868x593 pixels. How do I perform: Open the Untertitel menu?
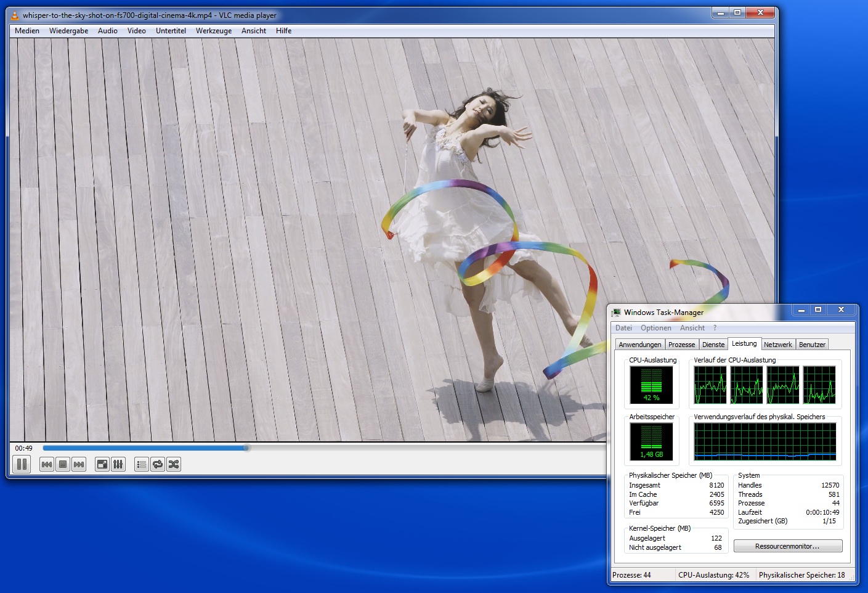[171, 31]
